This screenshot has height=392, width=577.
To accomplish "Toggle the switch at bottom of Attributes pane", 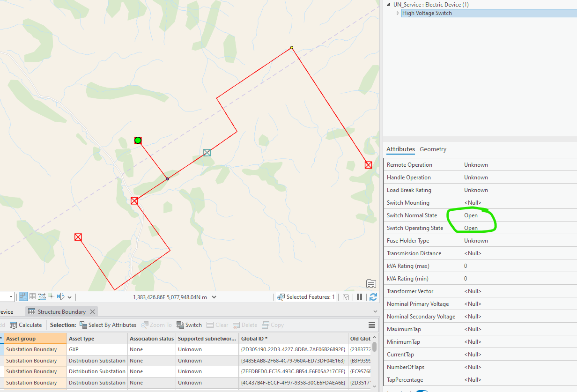I will (x=422, y=391).
